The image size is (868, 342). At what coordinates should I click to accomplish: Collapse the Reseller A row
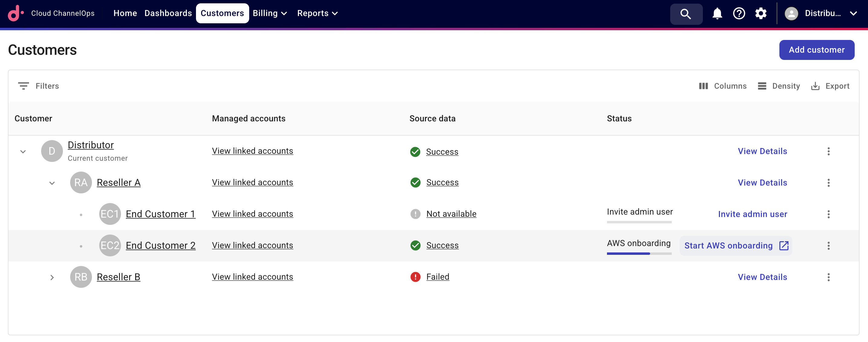[52, 183]
